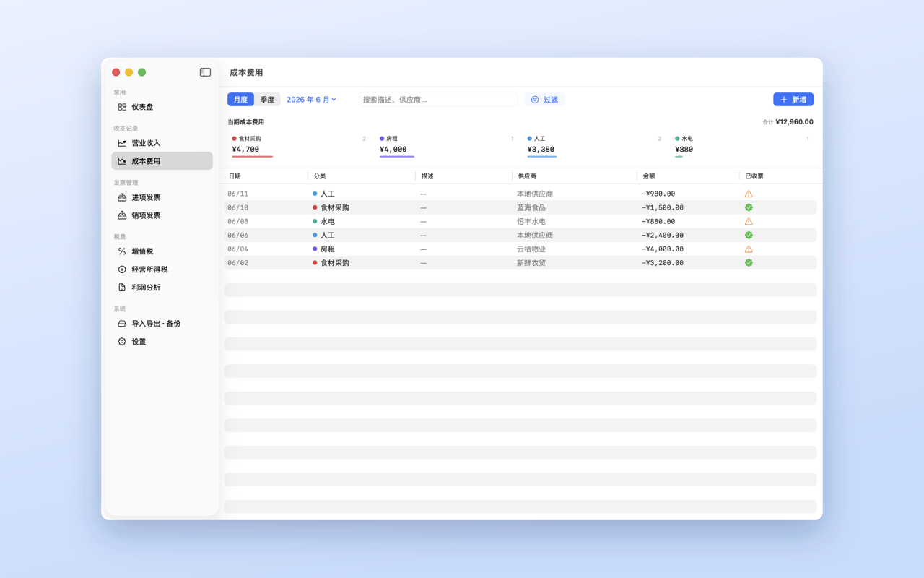924x578 pixels.
Task: Sort by the 金额 column header
Action: point(649,176)
